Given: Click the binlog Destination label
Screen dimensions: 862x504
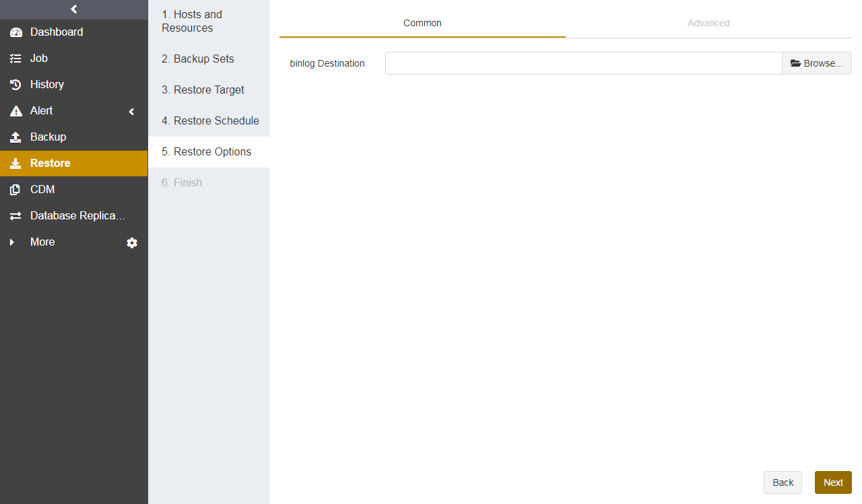Looking at the screenshot, I should pyautogui.click(x=327, y=63).
